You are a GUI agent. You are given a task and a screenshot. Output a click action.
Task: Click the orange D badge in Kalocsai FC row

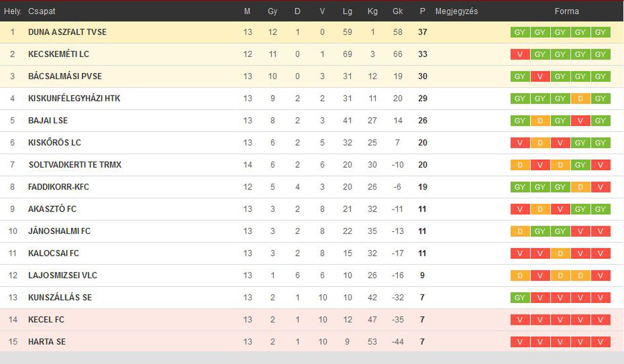560,253
